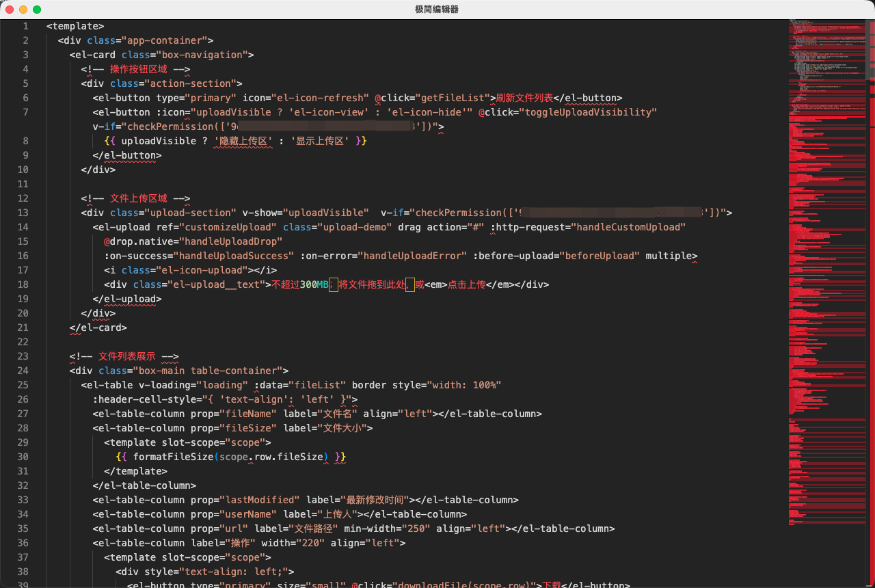Click the vertical scrollbar thumb beside the minimap

(x=870, y=49)
